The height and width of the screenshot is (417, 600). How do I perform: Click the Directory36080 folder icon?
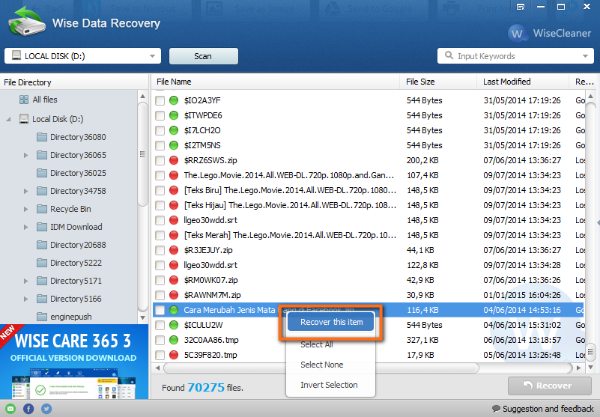click(x=42, y=137)
